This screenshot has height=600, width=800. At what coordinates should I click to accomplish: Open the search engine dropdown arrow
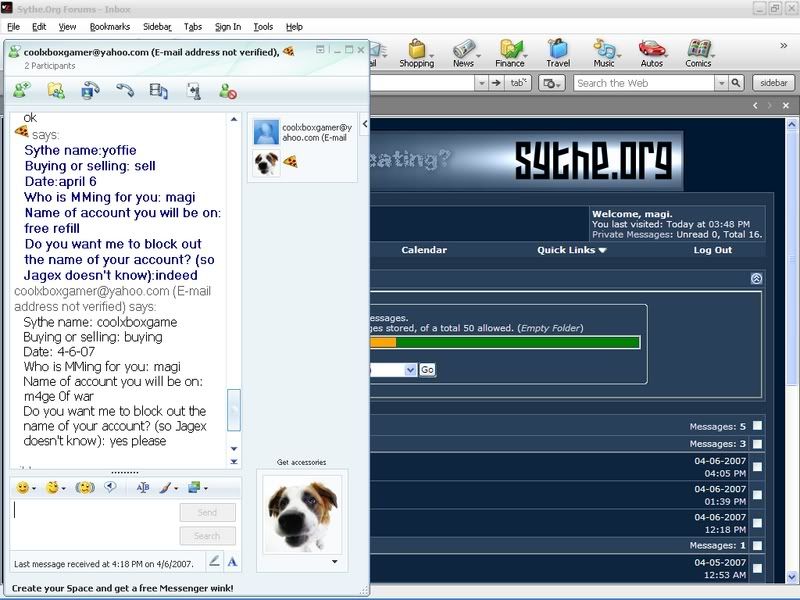[721, 83]
